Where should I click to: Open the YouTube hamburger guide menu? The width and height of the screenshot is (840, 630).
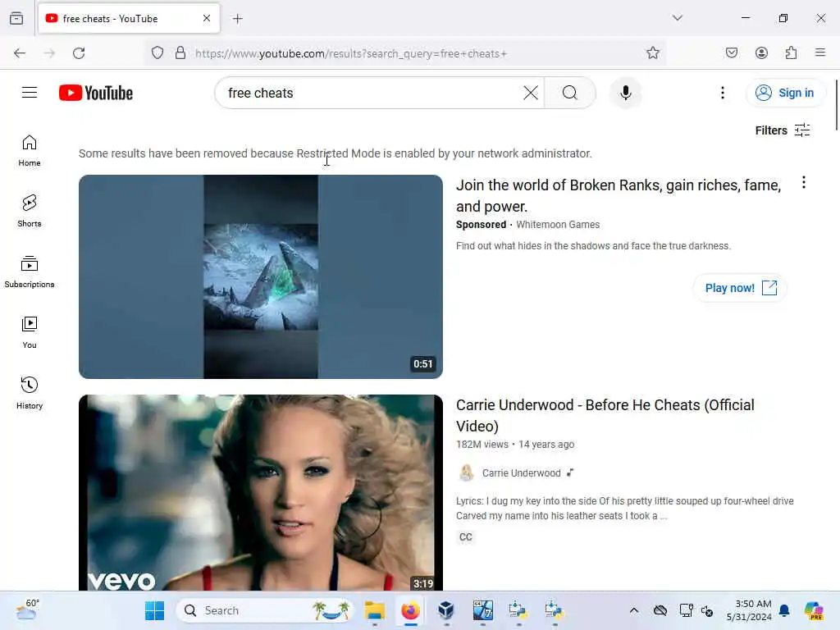30,93
